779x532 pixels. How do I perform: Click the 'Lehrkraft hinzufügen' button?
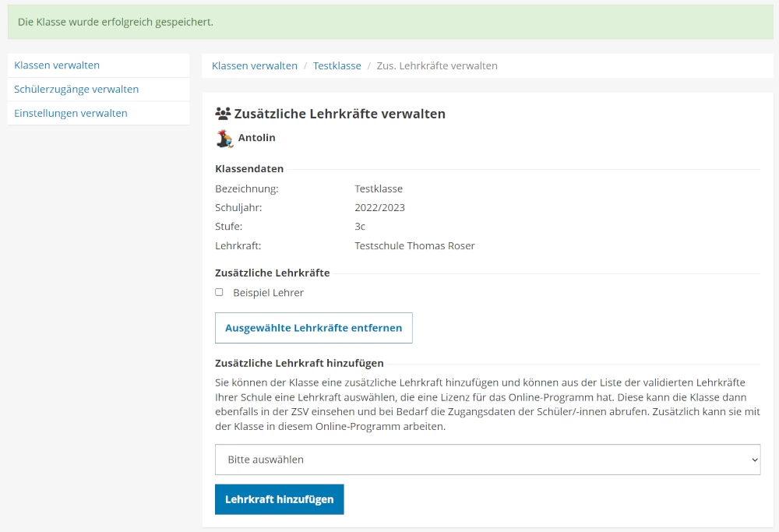279,499
